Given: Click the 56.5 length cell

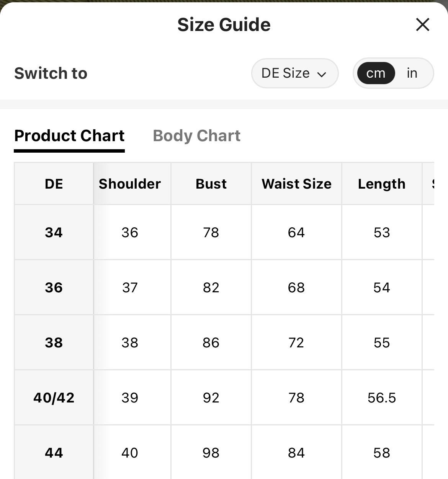Looking at the screenshot, I should pos(382,398).
